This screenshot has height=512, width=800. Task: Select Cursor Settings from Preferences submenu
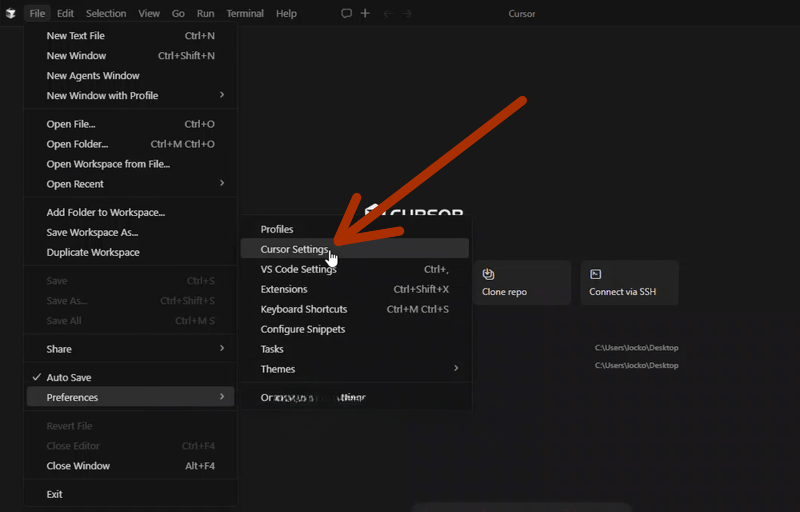(x=294, y=249)
